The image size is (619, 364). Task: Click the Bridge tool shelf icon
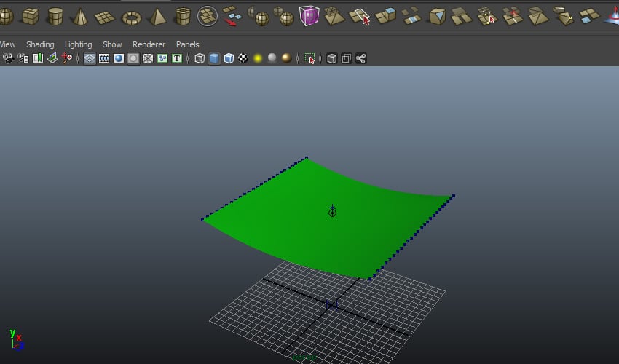[x=411, y=15]
